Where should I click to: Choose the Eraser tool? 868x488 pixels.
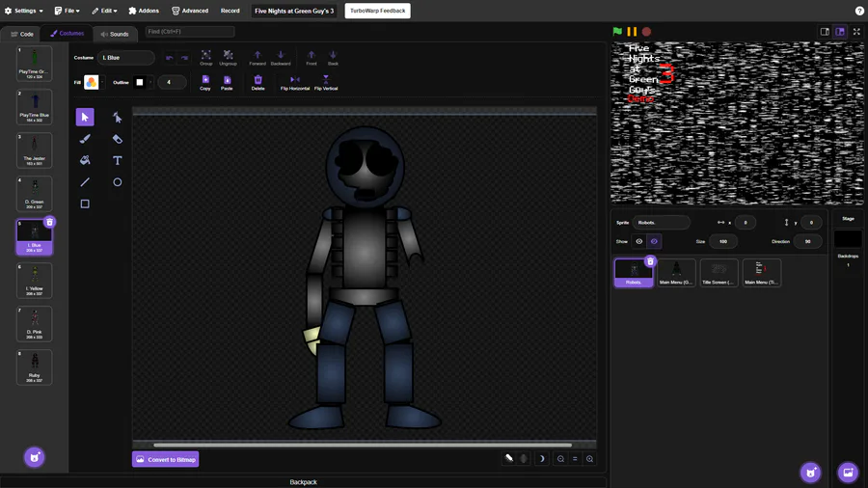click(117, 139)
